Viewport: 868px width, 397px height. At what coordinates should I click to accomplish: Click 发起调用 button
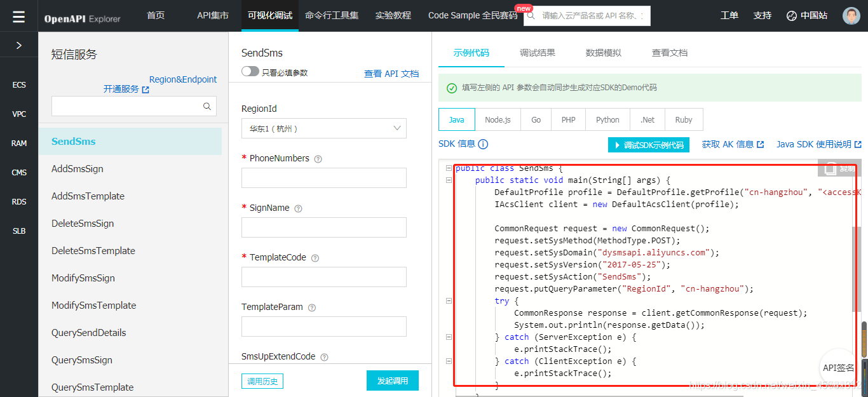(393, 380)
